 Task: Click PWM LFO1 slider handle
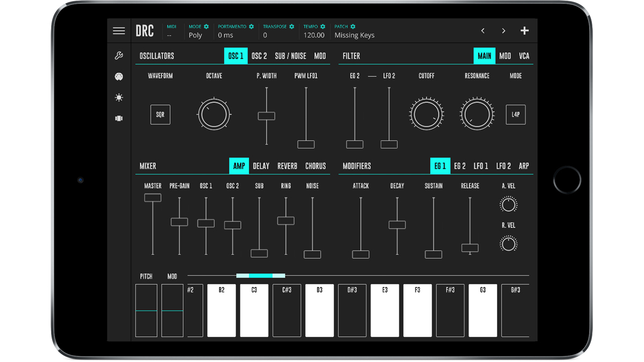[306, 144]
